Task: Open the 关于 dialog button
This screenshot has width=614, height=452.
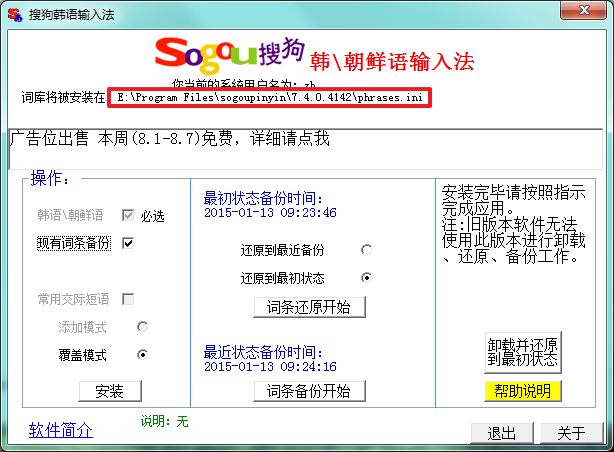Action: [x=572, y=433]
